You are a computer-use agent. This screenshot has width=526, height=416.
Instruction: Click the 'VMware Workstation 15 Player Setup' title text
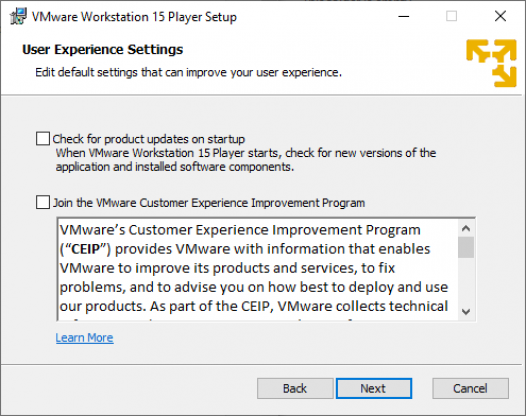click(134, 17)
